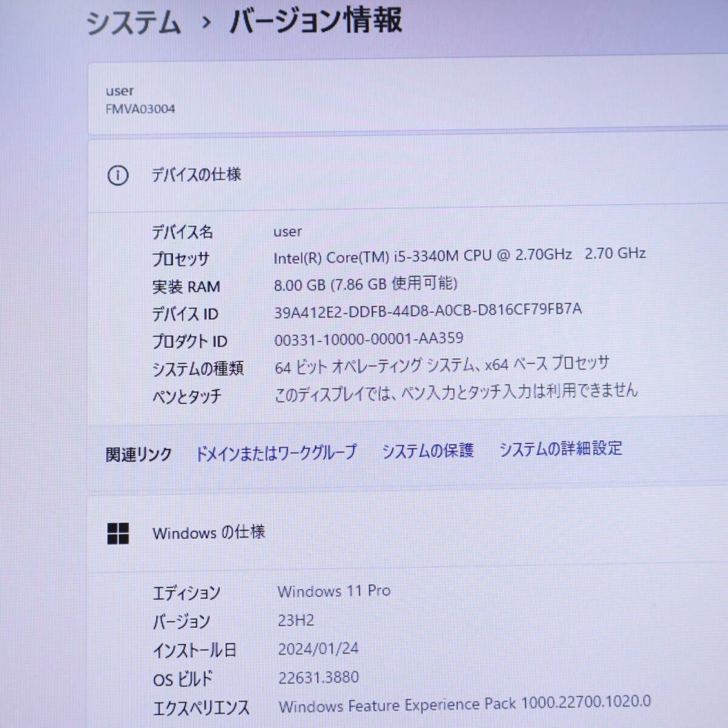Select the version value 23H2
Screen dimensions: 728x728
(x=296, y=620)
